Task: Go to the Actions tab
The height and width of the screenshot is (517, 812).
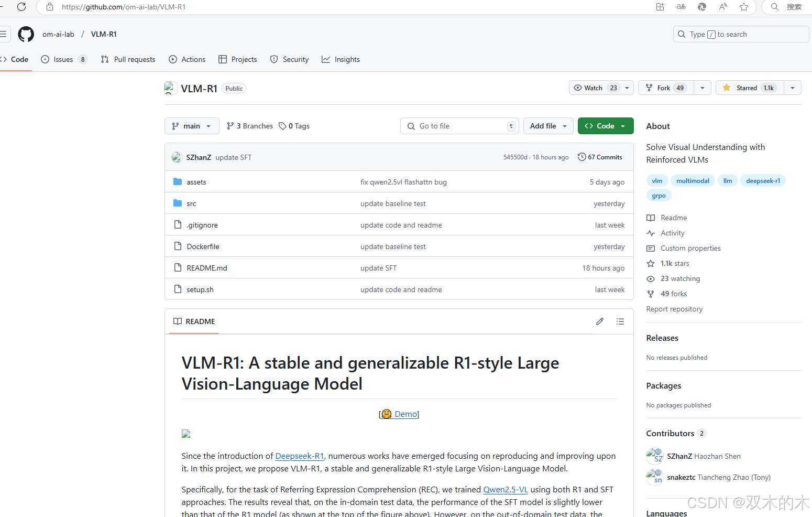Action: tap(187, 59)
